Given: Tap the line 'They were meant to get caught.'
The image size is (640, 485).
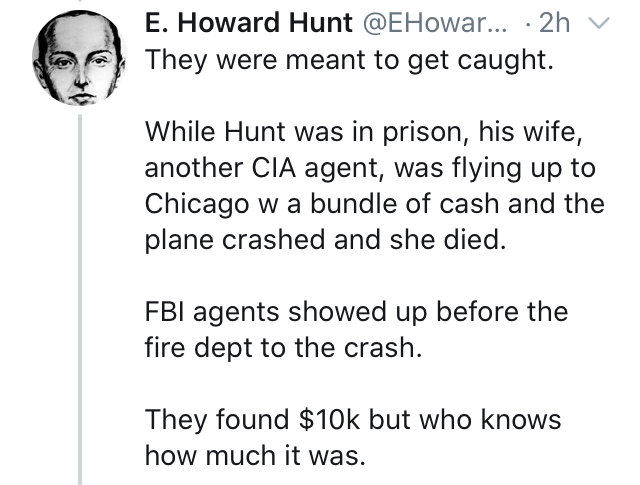Looking at the screenshot, I should (349, 60).
